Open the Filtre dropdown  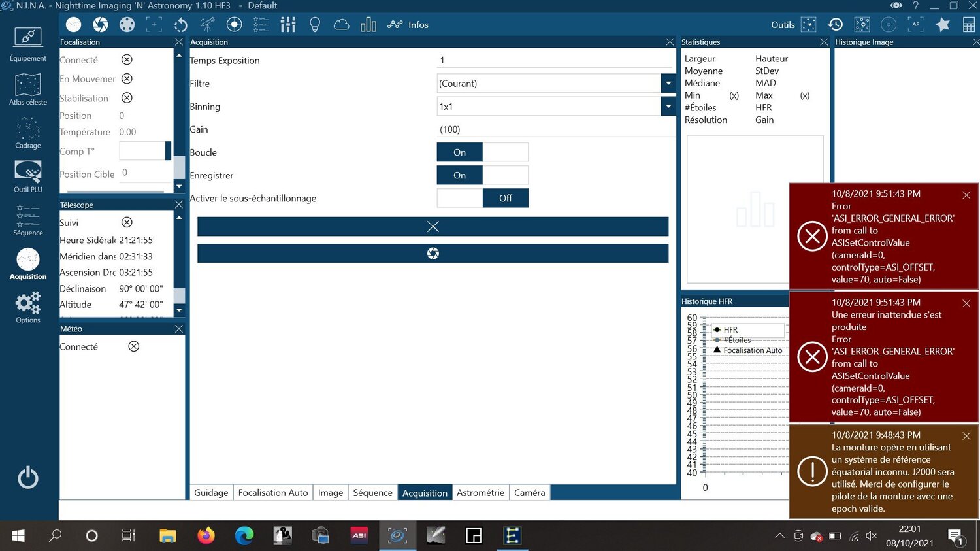click(x=668, y=84)
